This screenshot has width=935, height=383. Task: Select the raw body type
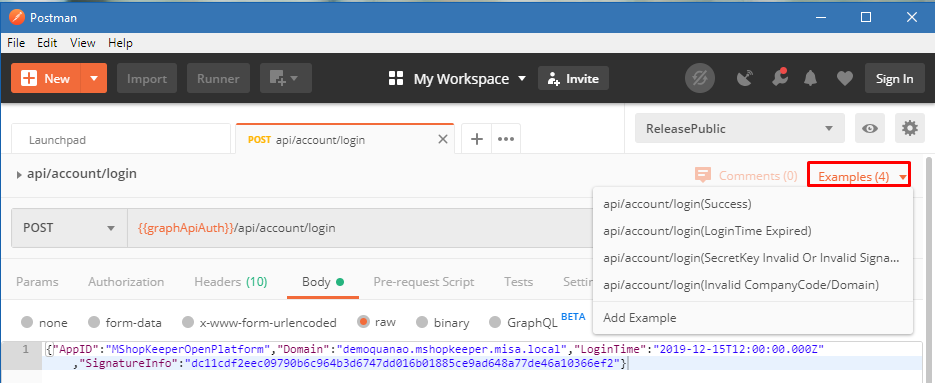coord(363,322)
